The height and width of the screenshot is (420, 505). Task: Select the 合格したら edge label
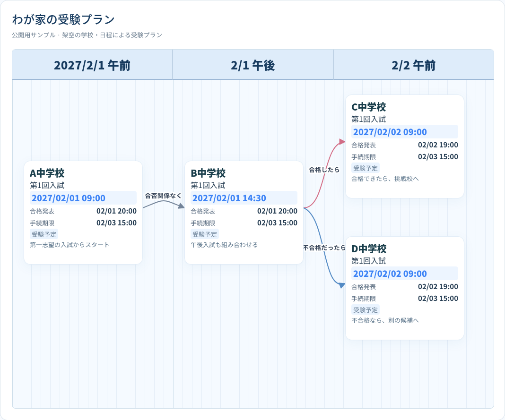coord(324,170)
